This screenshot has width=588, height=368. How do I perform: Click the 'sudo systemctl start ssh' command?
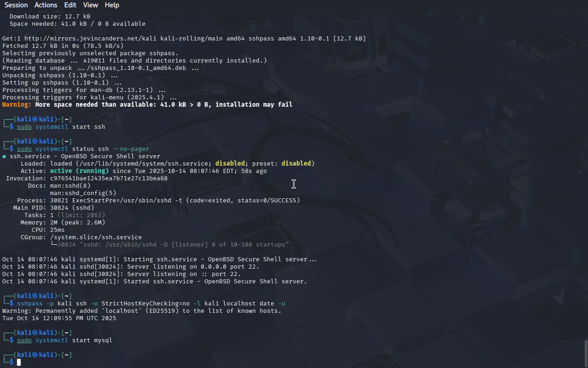(61, 127)
